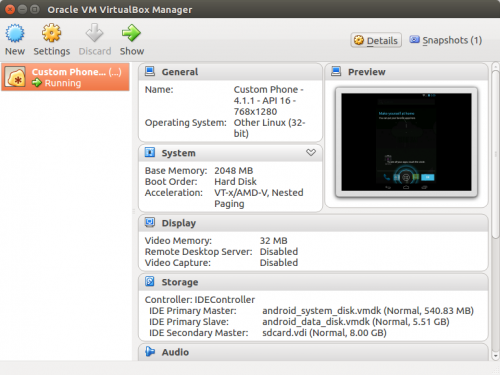Viewport: 500px width, 375px height.
Task: Click the Storage section disk icon
Action: (150, 282)
